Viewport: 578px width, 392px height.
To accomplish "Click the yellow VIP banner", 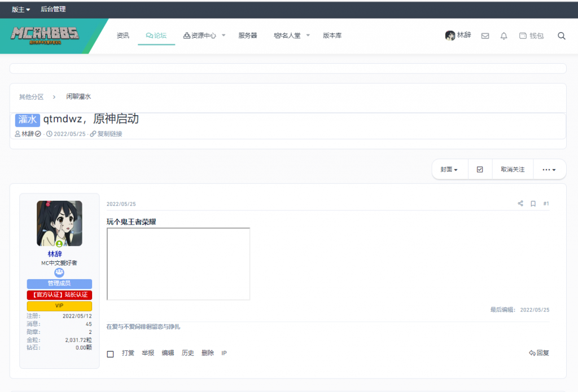I will pos(59,306).
